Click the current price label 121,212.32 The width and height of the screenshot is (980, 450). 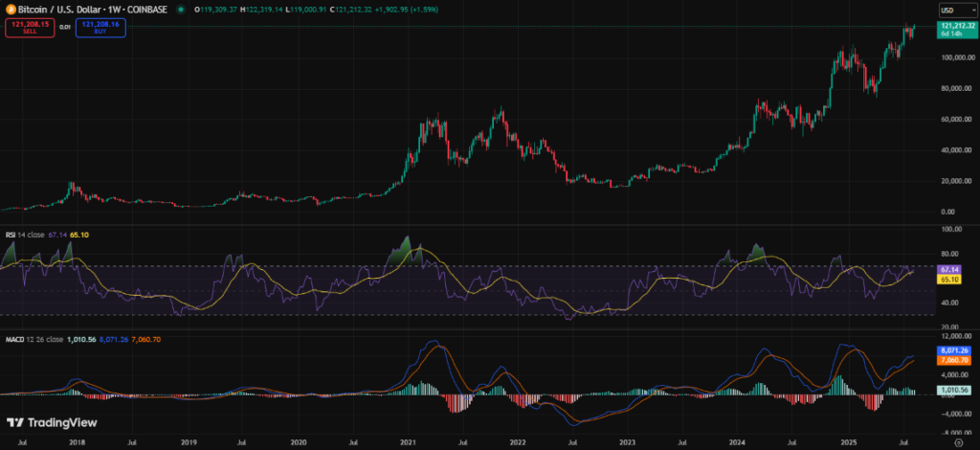coord(956,28)
